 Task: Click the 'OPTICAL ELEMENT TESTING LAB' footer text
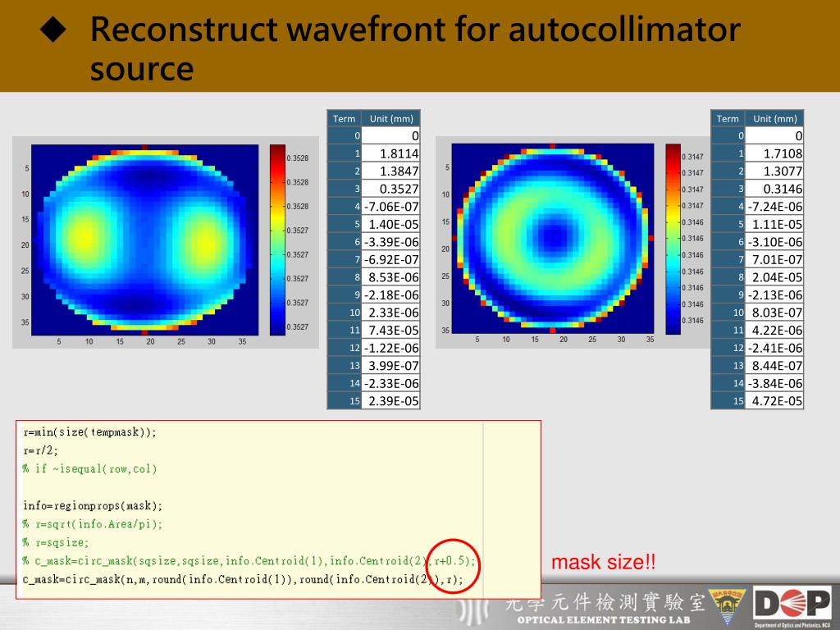click(x=603, y=620)
